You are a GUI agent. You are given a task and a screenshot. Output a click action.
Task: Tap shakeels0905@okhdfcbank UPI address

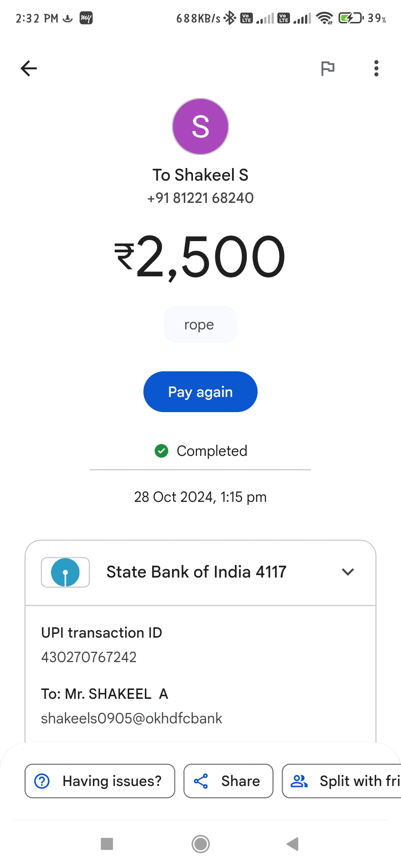(x=131, y=719)
